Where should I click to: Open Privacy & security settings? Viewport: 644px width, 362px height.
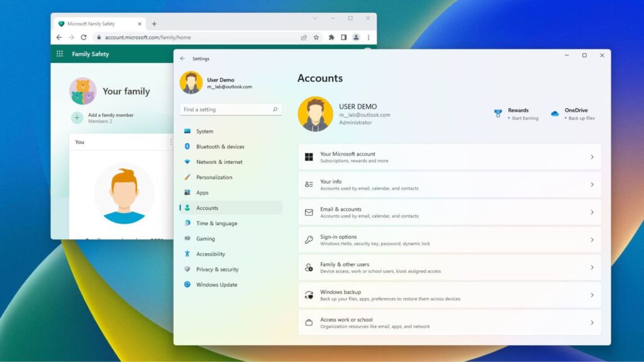pyautogui.click(x=231, y=269)
